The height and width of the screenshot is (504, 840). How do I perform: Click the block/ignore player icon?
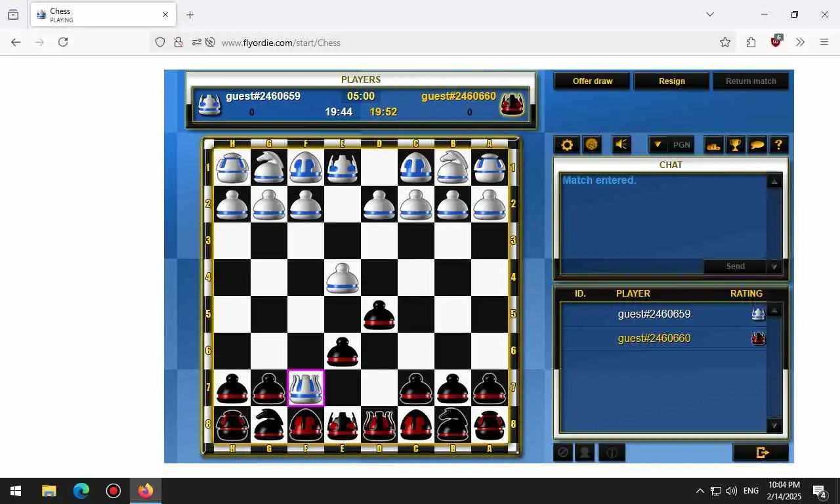pos(562,452)
